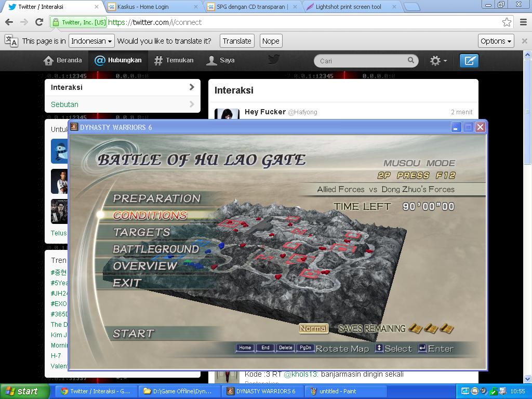532x399 pixels.
Task: Bookmark page with star icon
Action: point(507,22)
